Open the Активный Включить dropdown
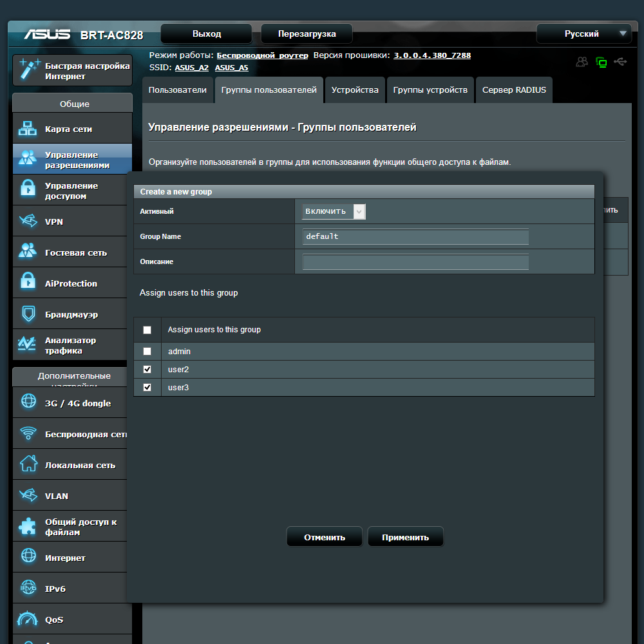Screen dimensions: 644x644 click(x=334, y=211)
